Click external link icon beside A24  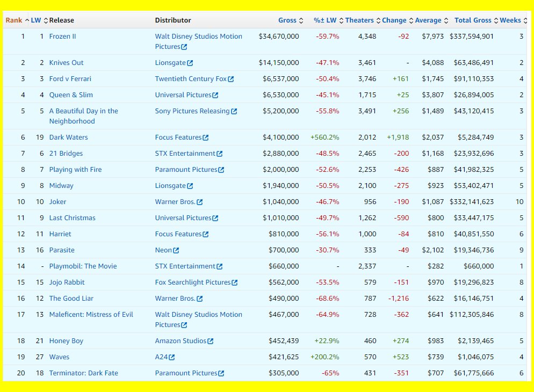point(172,357)
